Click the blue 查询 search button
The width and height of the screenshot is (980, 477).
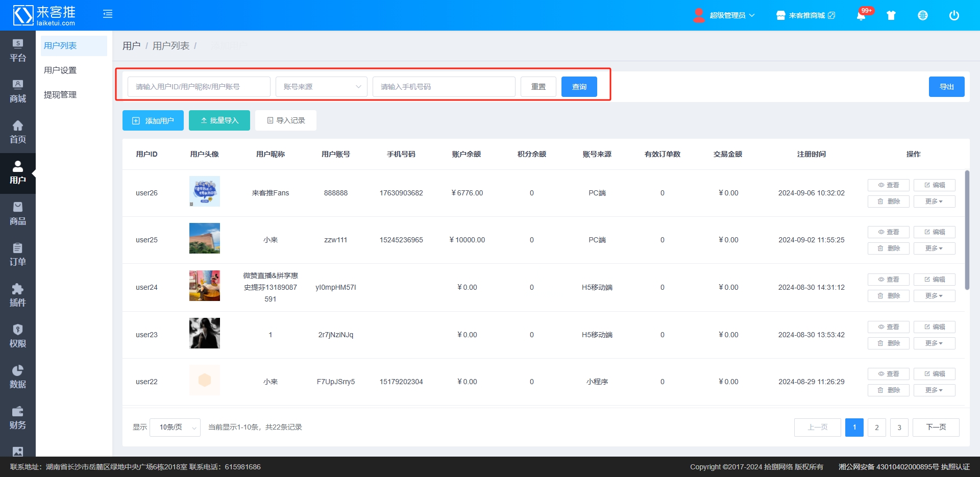point(579,87)
